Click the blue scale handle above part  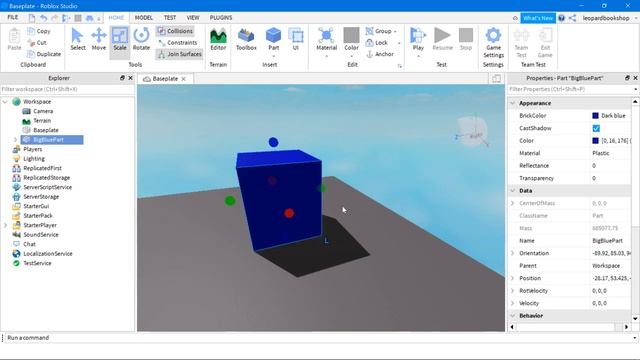click(273, 142)
